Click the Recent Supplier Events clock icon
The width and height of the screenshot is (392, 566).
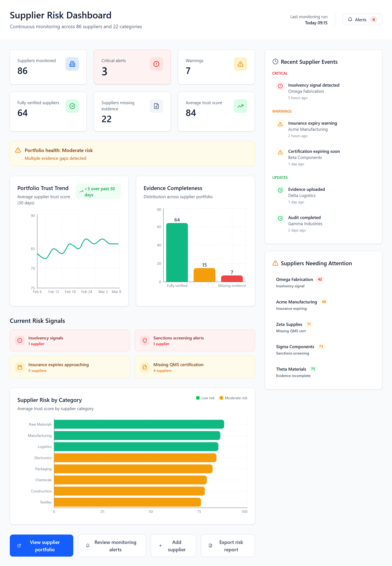tap(275, 62)
